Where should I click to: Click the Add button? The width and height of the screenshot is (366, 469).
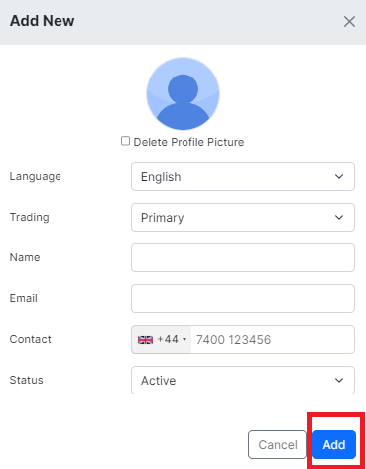pos(334,444)
